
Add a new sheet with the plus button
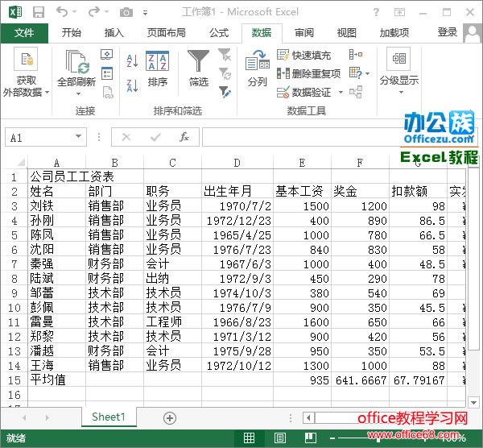tap(169, 417)
